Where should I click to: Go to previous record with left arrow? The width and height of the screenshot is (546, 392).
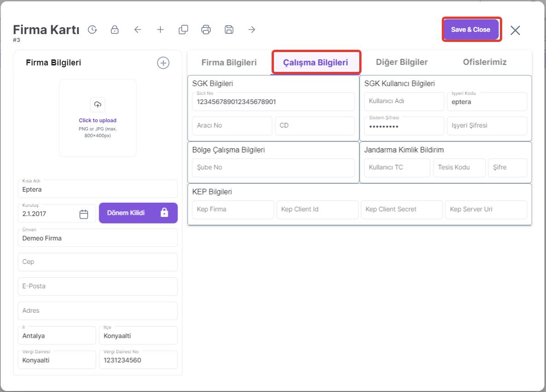click(x=137, y=29)
